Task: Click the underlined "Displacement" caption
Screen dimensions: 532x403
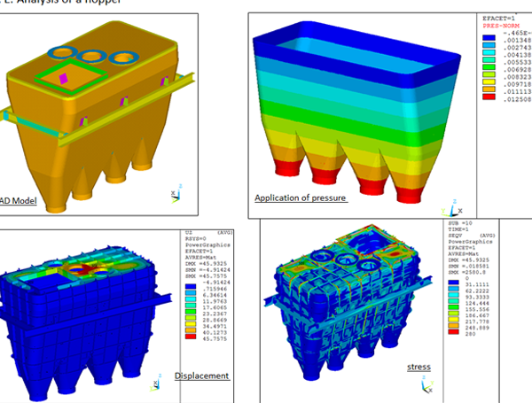Action: pos(202,376)
